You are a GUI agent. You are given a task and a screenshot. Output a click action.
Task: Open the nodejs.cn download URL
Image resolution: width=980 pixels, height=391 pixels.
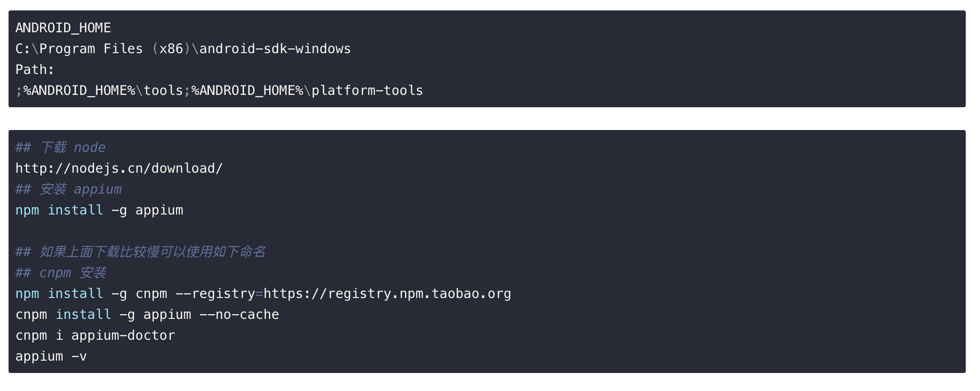[x=119, y=168]
